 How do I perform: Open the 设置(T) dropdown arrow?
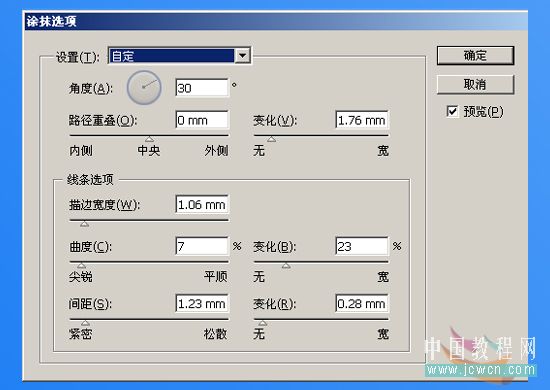point(242,55)
